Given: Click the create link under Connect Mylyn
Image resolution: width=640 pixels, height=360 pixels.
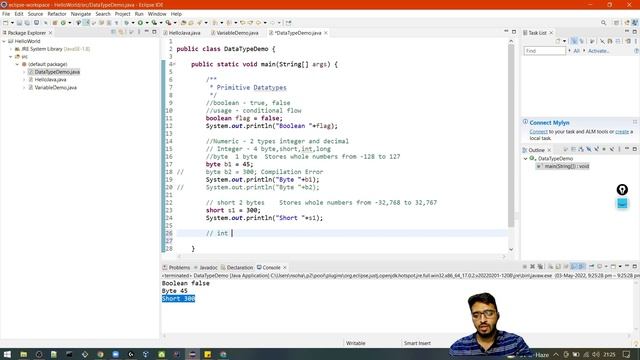Looking at the screenshot, I should [x=622, y=131].
